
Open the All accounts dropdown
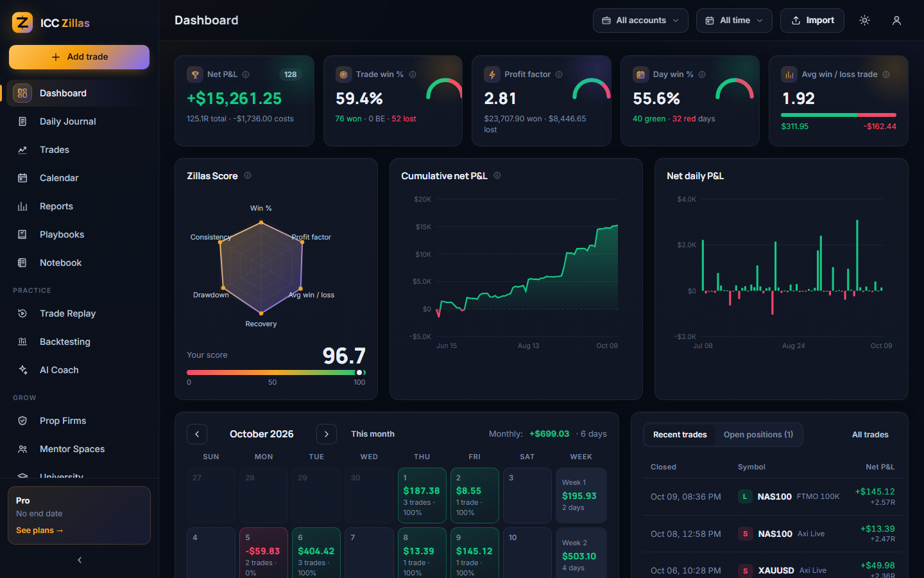click(x=640, y=21)
